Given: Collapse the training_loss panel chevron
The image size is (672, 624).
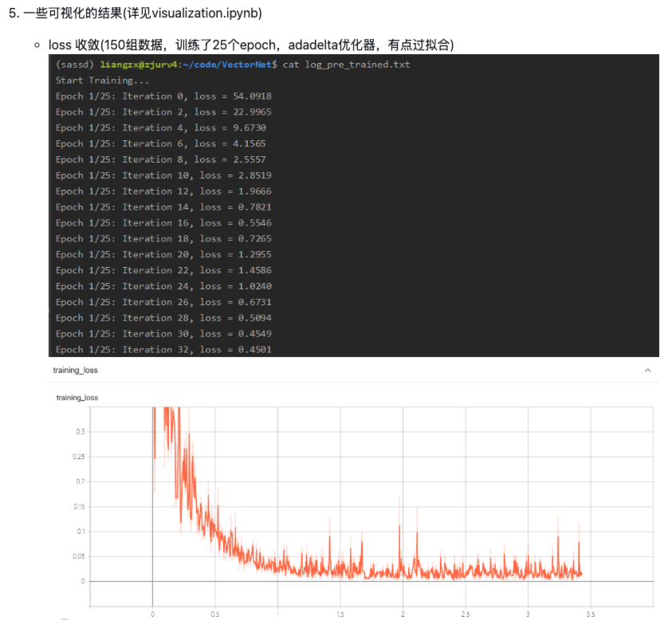Looking at the screenshot, I should (647, 370).
